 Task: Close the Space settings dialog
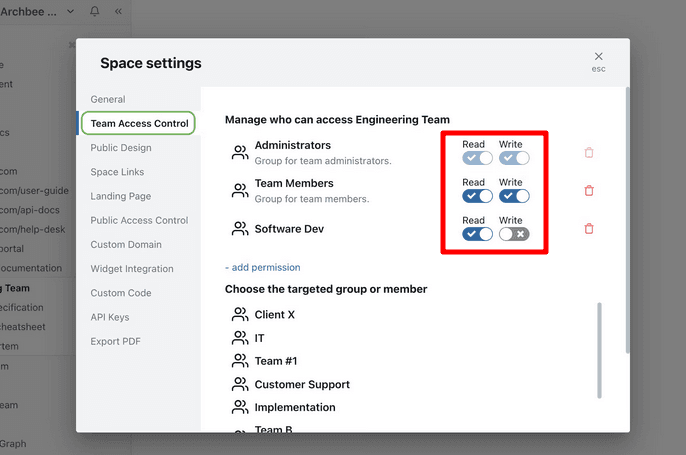coord(598,58)
